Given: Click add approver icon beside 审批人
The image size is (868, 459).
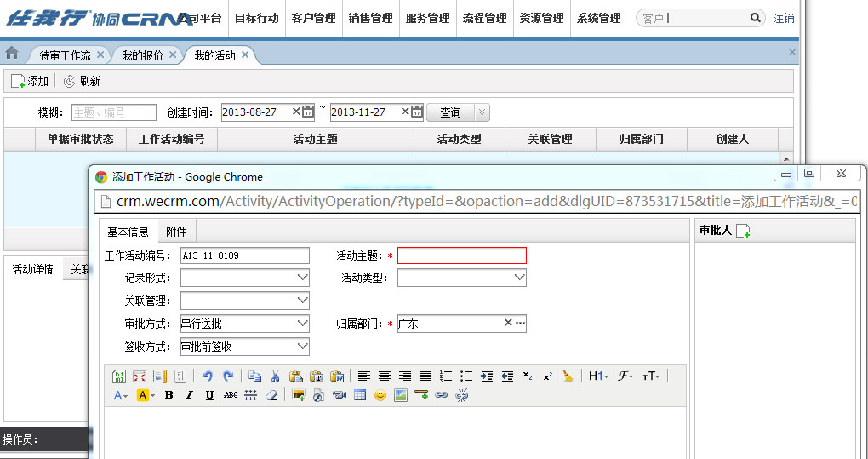Looking at the screenshot, I should [x=743, y=231].
